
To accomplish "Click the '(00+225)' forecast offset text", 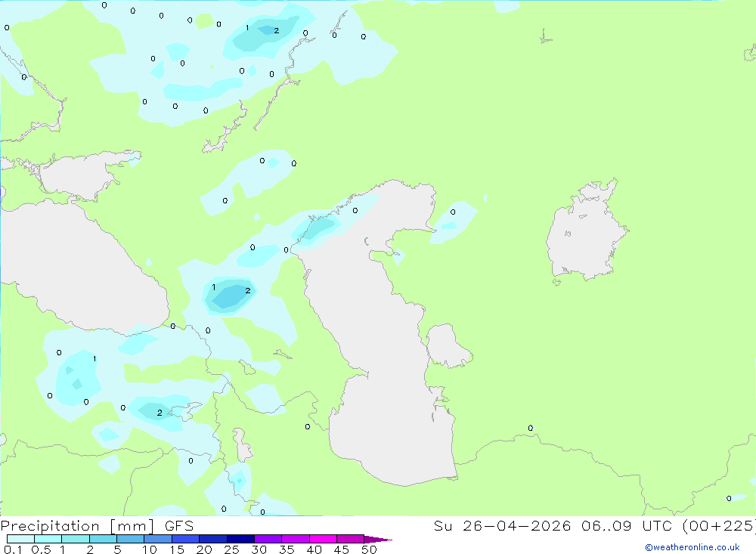I will click(x=720, y=525).
